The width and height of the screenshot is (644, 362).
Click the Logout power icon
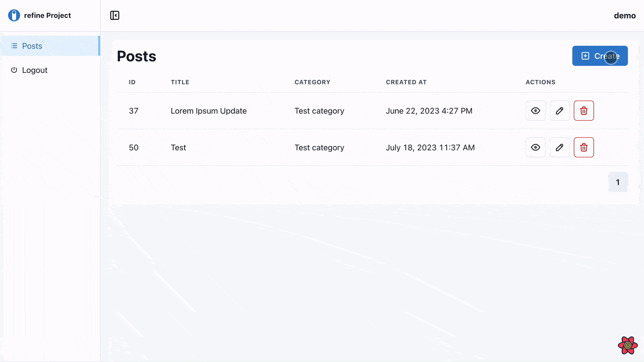click(14, 70)
